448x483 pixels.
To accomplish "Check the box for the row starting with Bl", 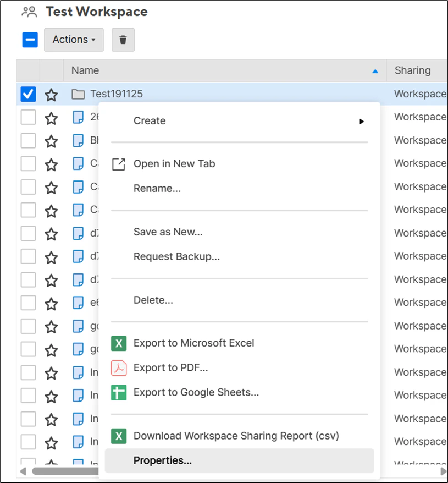I will click(x=28, y=140).
